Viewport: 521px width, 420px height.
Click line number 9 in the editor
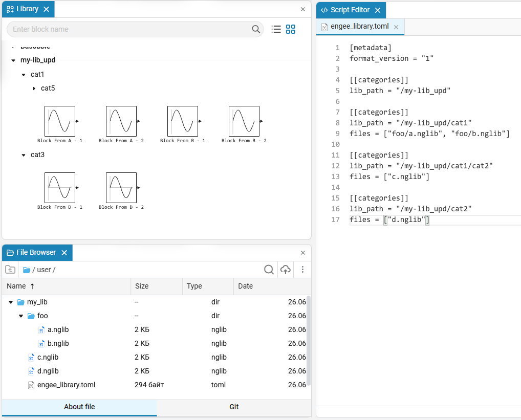337,134
